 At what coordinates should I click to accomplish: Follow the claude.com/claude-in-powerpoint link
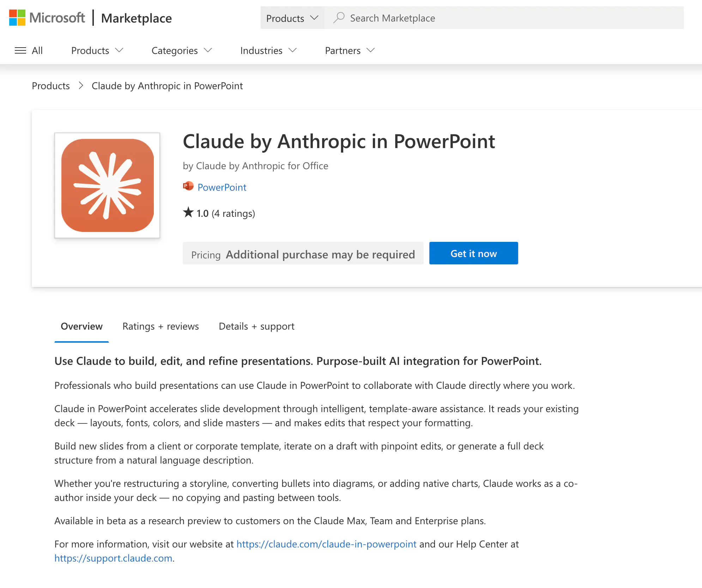(x=326, y=544)
